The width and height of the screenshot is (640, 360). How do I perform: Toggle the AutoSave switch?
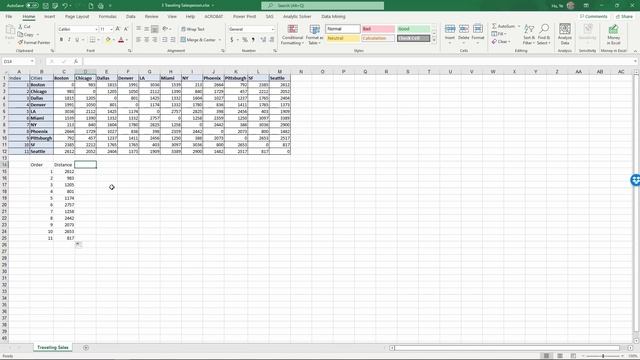pyautogui.click(x=32, y=6)
